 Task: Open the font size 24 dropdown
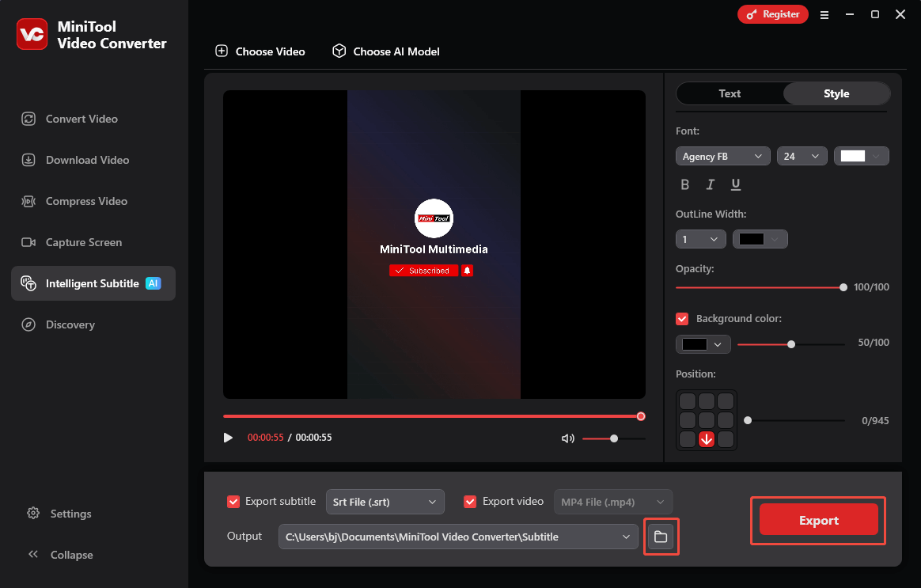point(802,157)
